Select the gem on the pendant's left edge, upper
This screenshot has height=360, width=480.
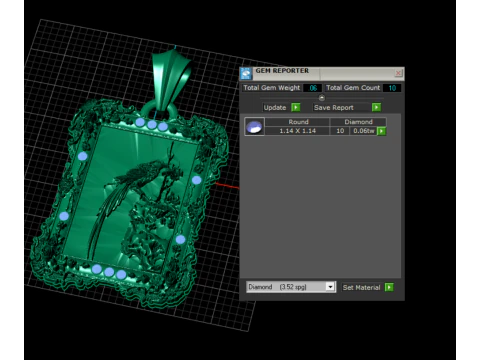coord(82,156)
